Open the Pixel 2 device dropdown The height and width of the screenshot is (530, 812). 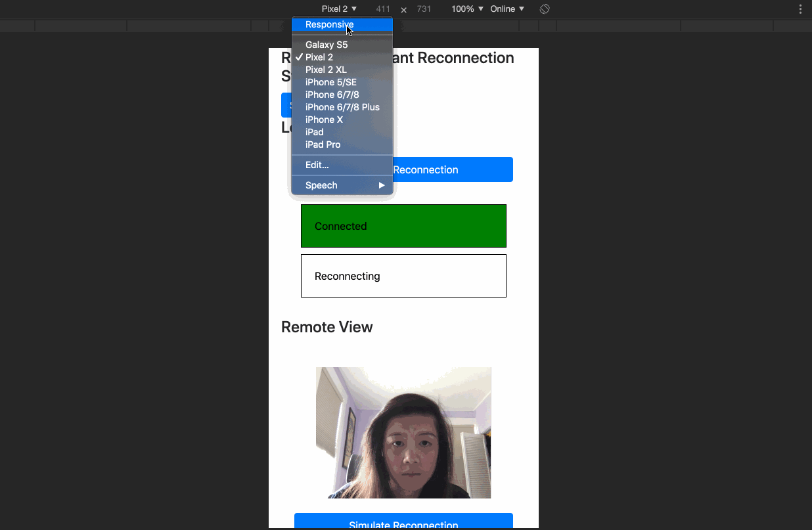point(339,9)
